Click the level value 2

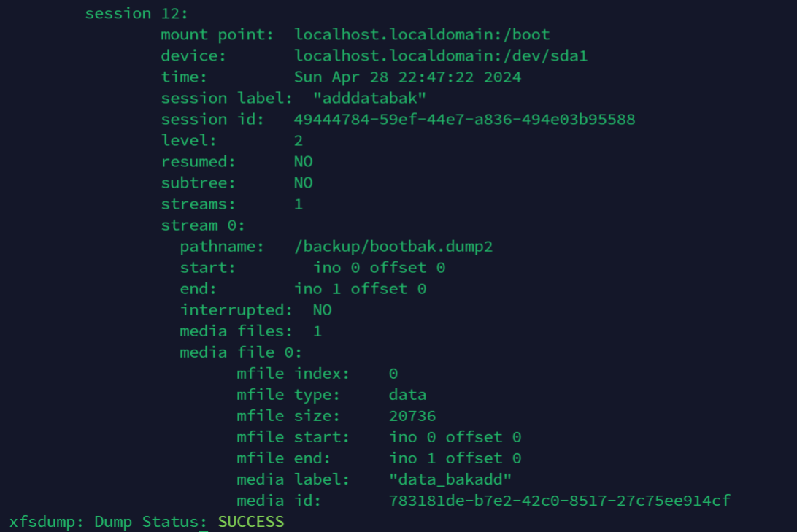point(299,141)
